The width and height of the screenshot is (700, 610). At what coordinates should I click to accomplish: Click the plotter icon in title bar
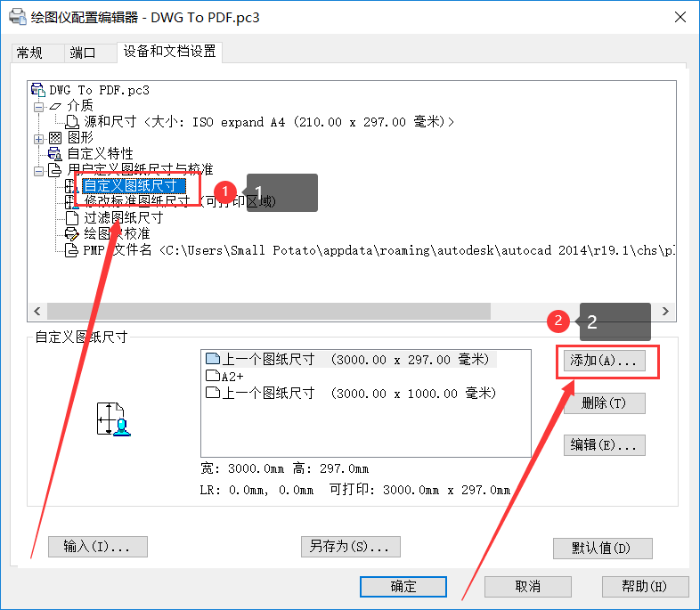(x=18, y=17)
